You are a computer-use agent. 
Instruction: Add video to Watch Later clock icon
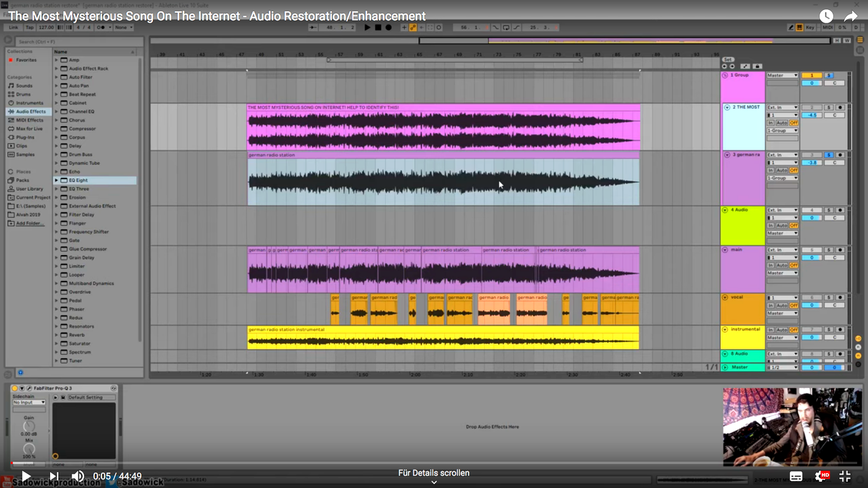pyautogui.click(x=826, y=16)
